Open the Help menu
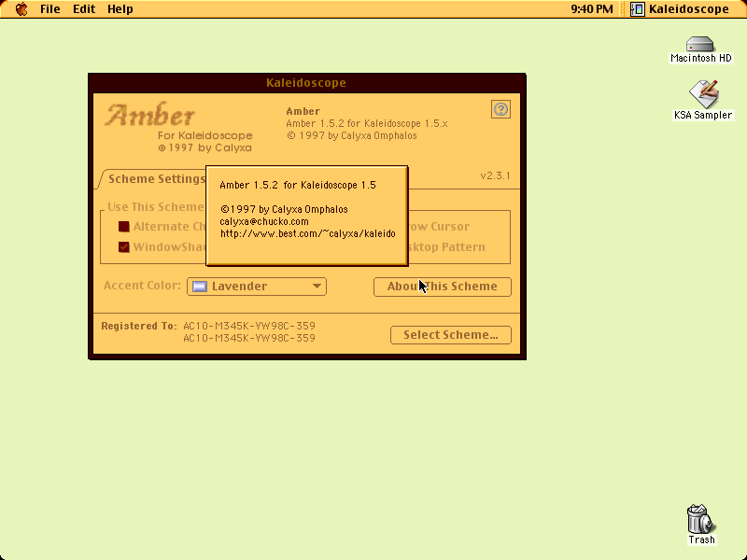 [120, 9]
